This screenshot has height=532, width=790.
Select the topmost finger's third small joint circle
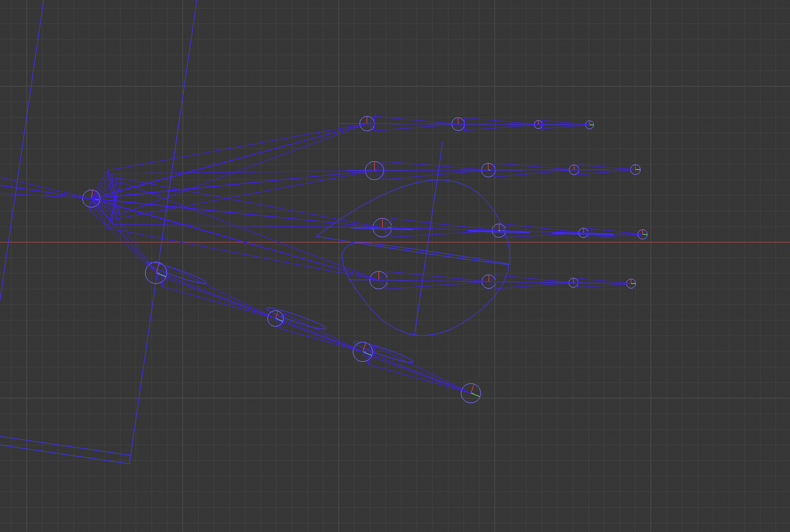[538, 125]
